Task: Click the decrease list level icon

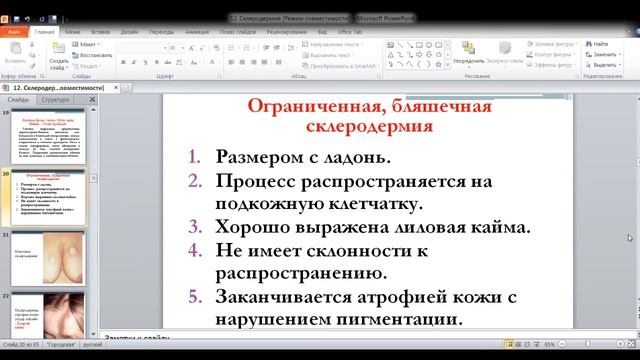Action: tap(266, 48)
